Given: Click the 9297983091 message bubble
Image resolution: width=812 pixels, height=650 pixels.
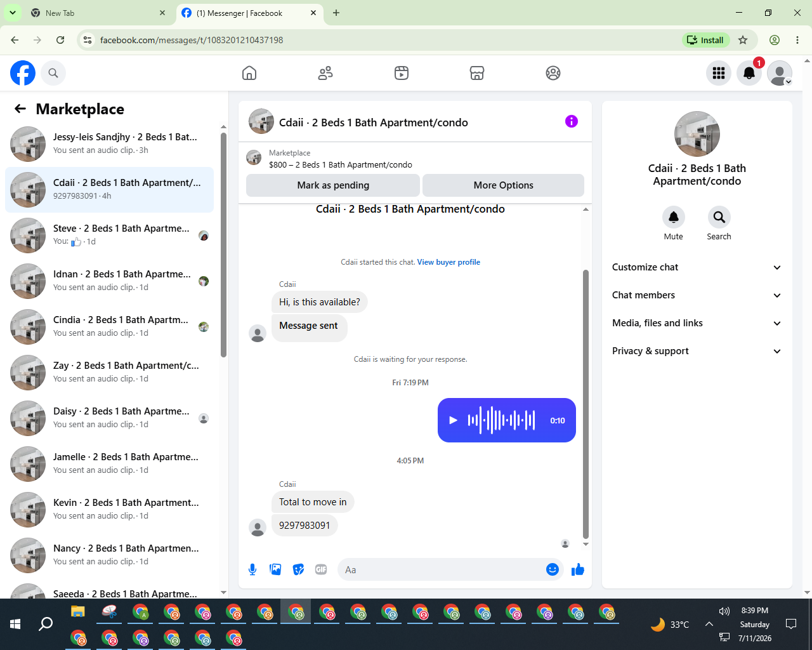Looking at the screenshot, I should coord(304,526).
